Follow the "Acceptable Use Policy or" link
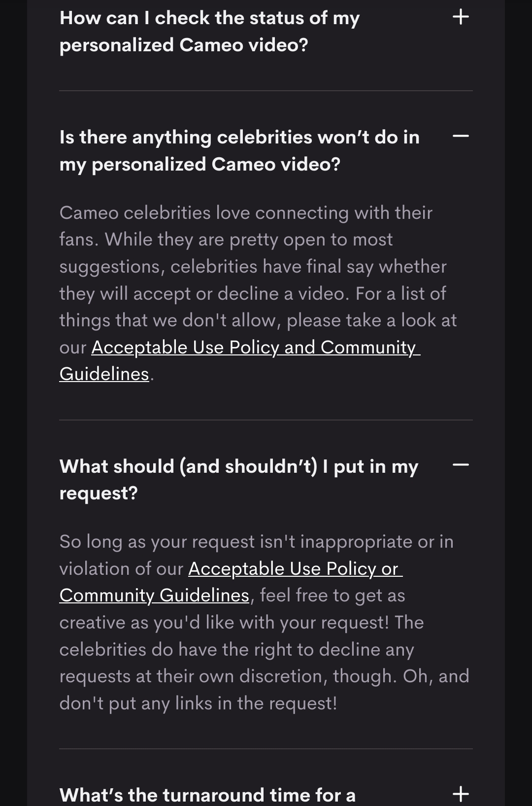This screenshot has height=806, width=532. tap(295, 568)
